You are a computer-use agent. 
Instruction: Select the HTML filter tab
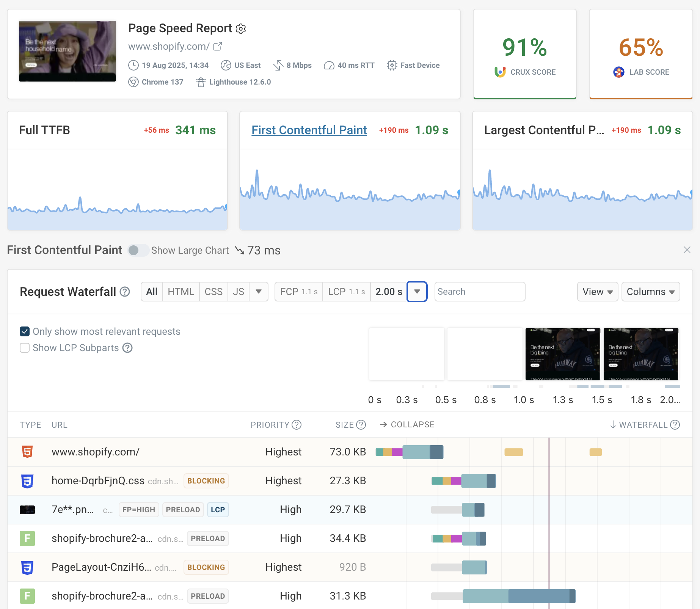pos(181,292)
